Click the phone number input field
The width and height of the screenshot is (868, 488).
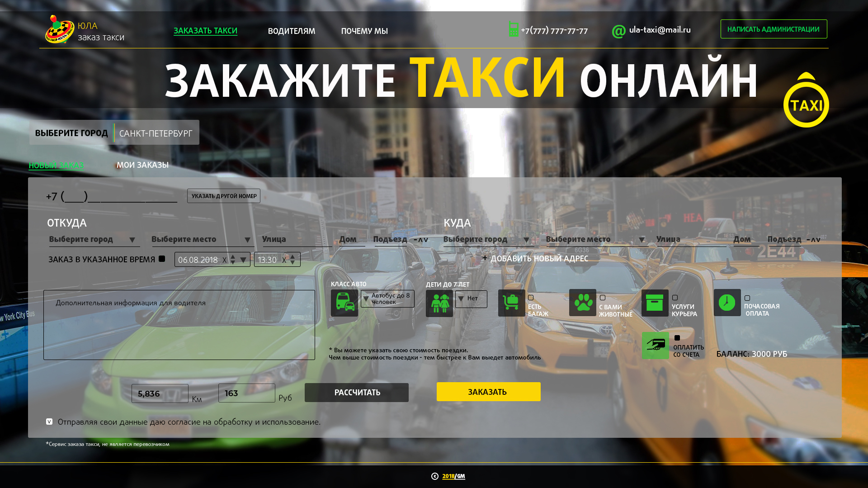112,196
